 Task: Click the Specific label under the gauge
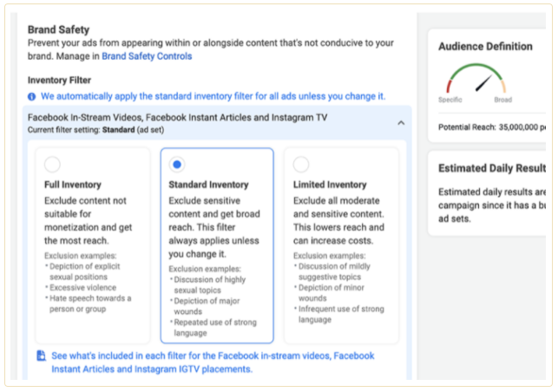click(450, 100)
